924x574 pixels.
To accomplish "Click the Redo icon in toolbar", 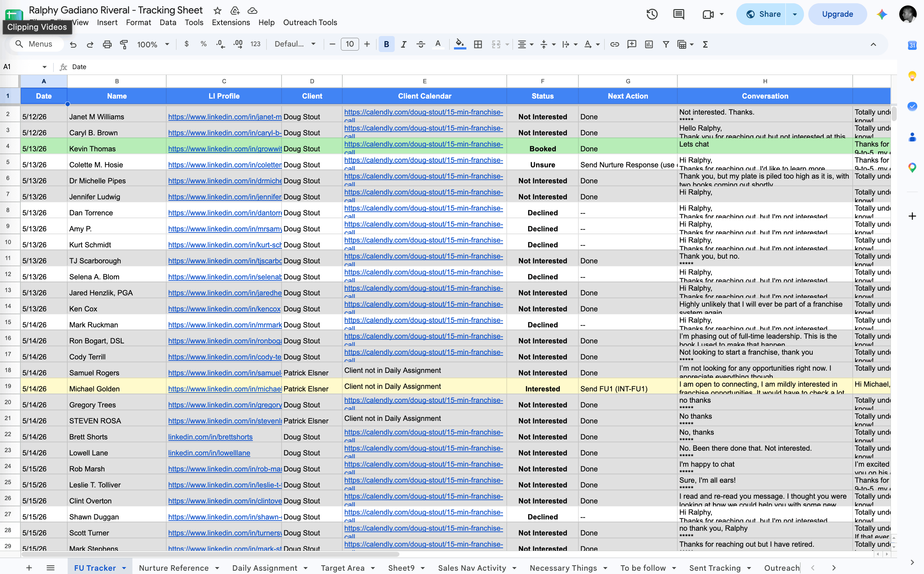I will (90, 44).
